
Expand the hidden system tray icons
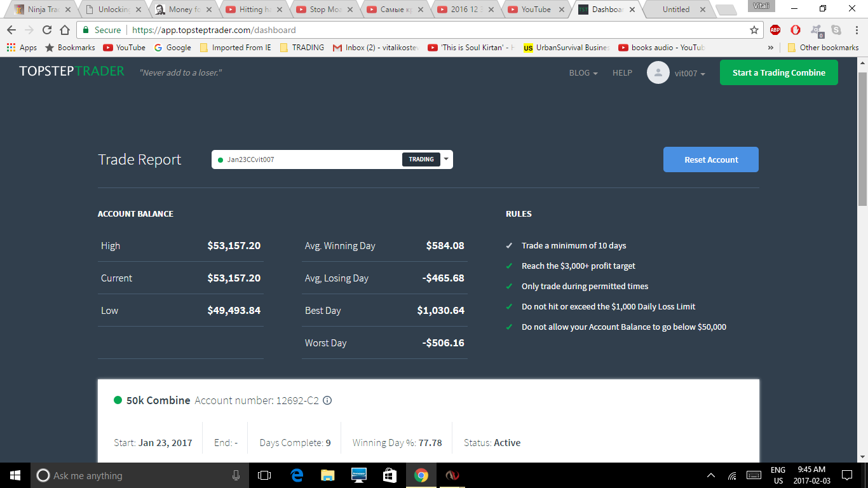pos(711,475)
